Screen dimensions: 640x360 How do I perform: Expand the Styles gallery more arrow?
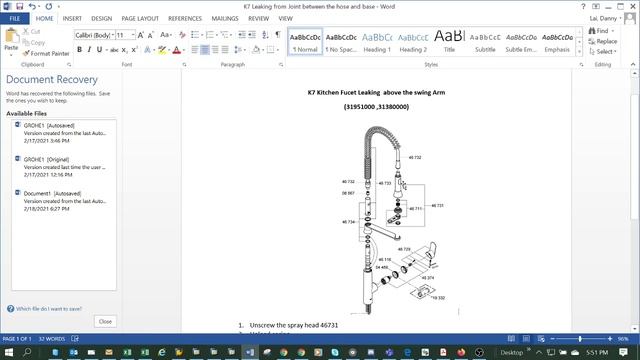579,51
